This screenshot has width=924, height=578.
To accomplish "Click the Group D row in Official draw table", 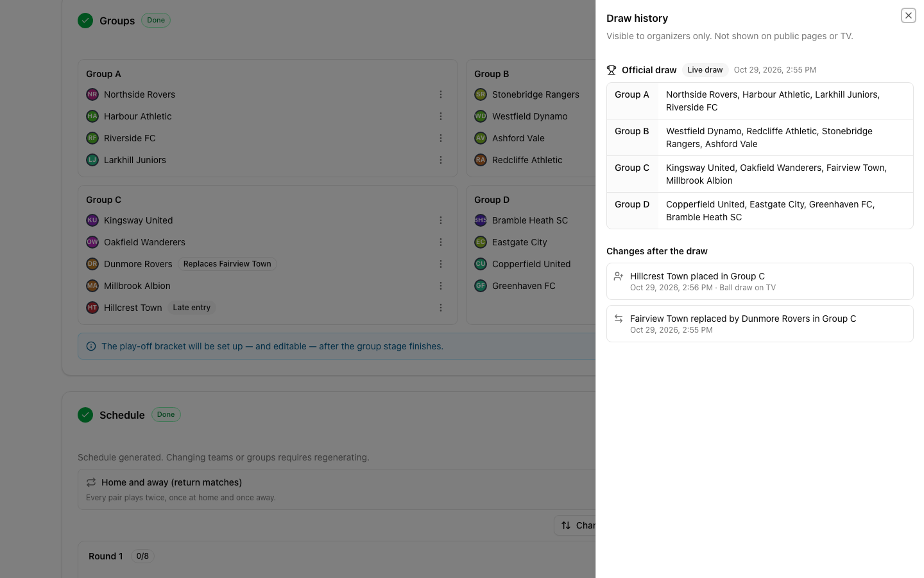I will [760, 211].
